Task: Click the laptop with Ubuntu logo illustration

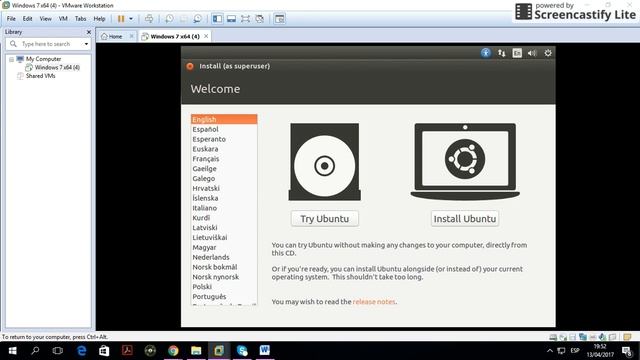Action: 465,162
